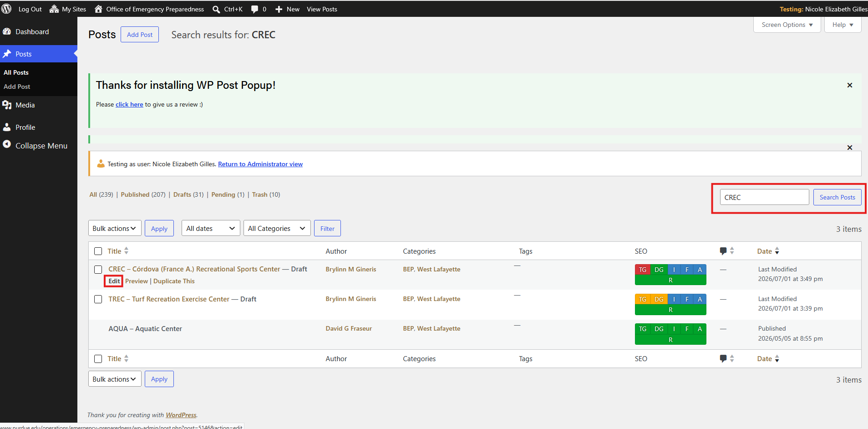Focus the CREC search input field

point(764,197)
